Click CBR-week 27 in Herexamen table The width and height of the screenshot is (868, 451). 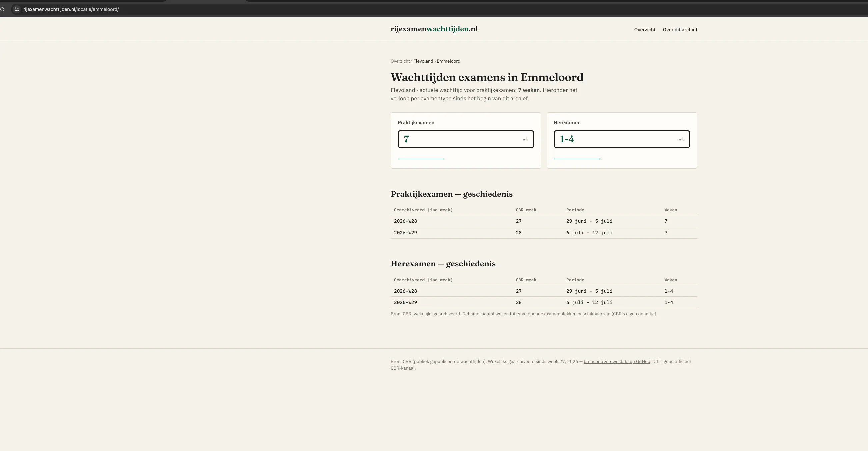[x=519, y=291]
